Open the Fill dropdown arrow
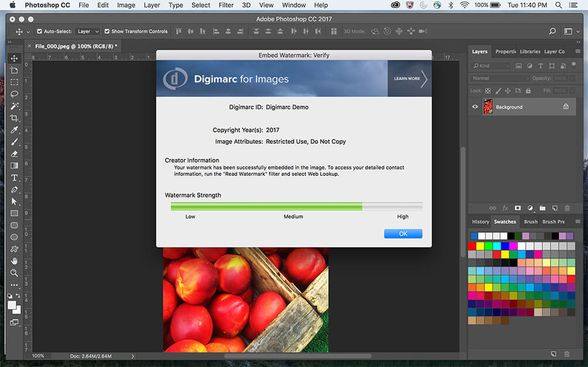588x367 pixels. point(572,91)
